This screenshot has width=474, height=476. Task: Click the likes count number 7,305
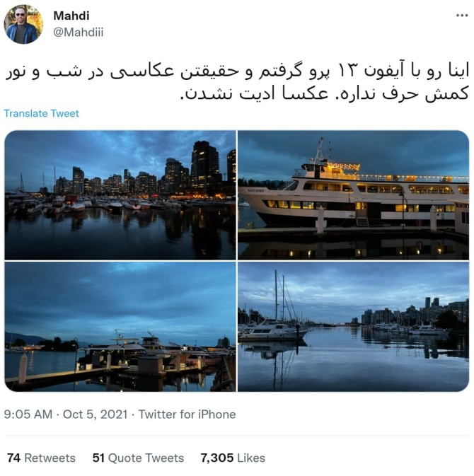pos(217,458)
